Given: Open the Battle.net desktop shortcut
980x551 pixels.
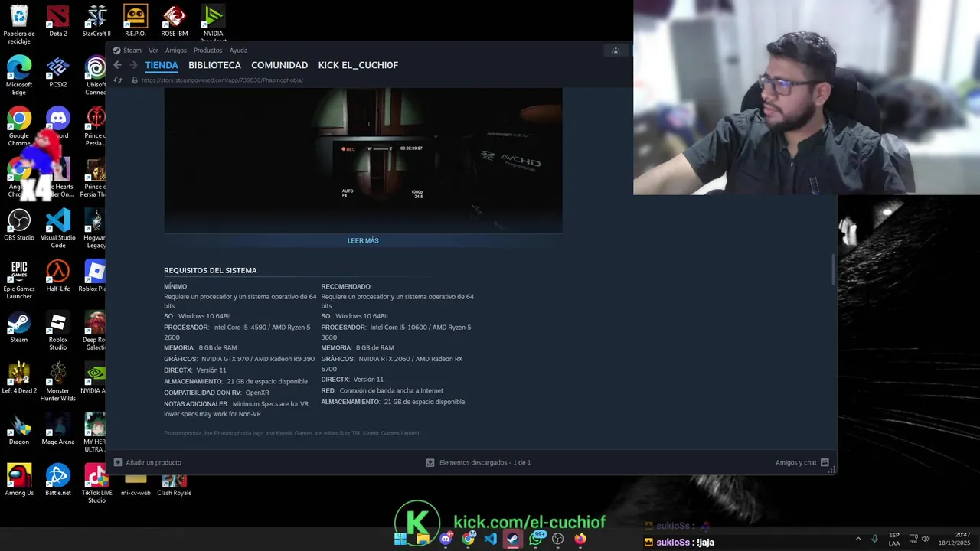Looking at the screenshot, I should [58, 481].
